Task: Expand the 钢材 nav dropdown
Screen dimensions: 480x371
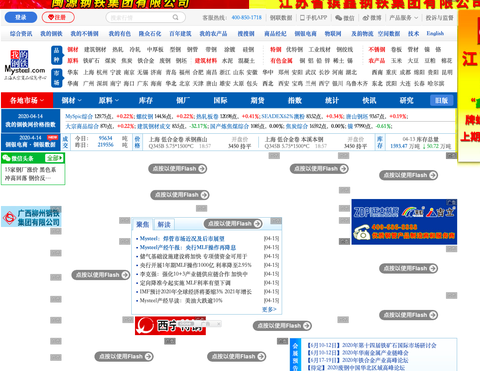Action: (72, 100)
